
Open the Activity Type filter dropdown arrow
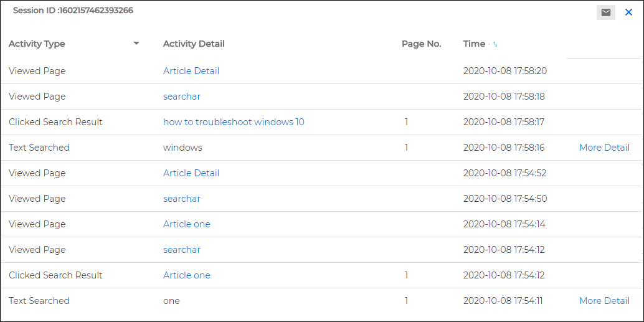coord(137,44)
